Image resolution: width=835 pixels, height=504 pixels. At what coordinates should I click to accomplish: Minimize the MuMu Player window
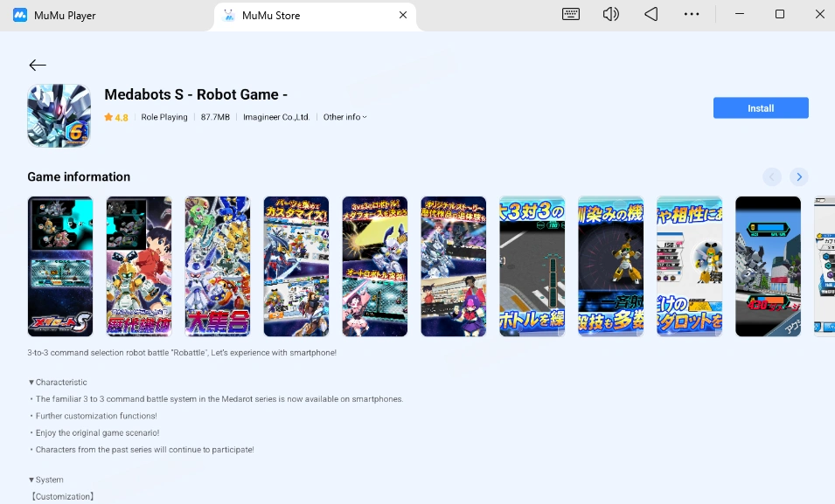tap(739, 14)
